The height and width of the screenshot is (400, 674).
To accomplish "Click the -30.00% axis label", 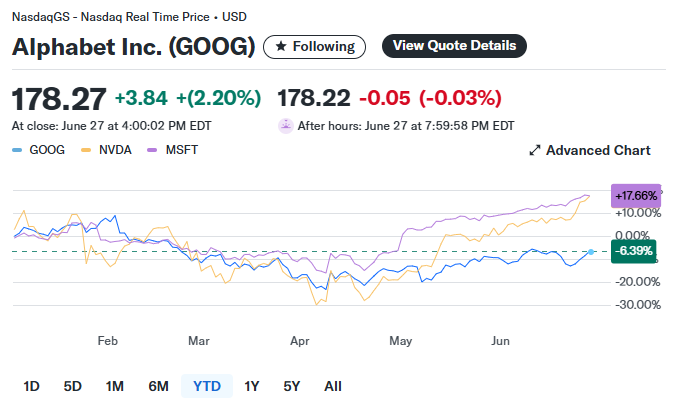I will tap(638, 305).
